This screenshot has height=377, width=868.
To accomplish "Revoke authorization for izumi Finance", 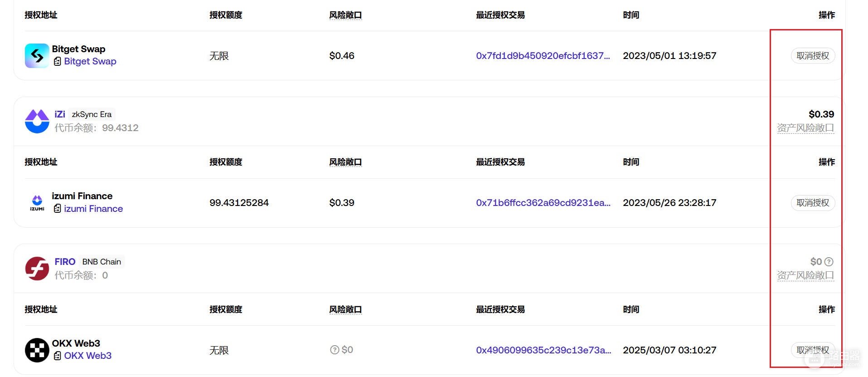I will 813,203.
